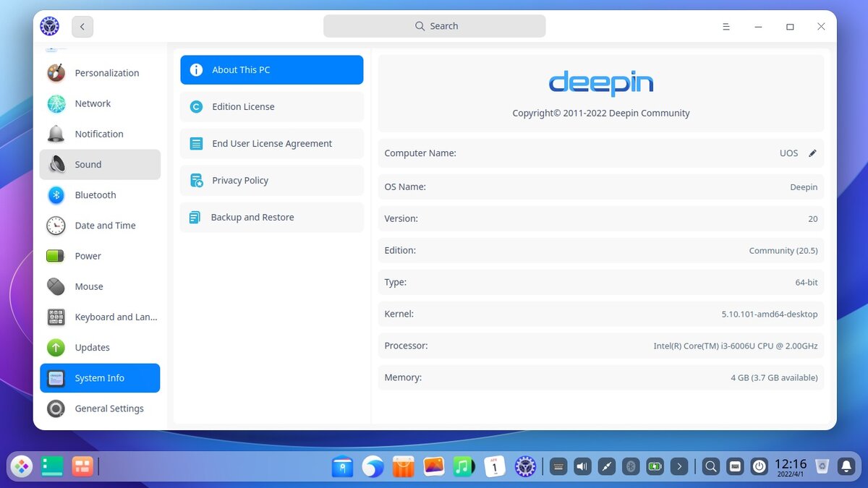Open the notification bell in dock
This screenshot has width=868, height=488.
(846, 467)
